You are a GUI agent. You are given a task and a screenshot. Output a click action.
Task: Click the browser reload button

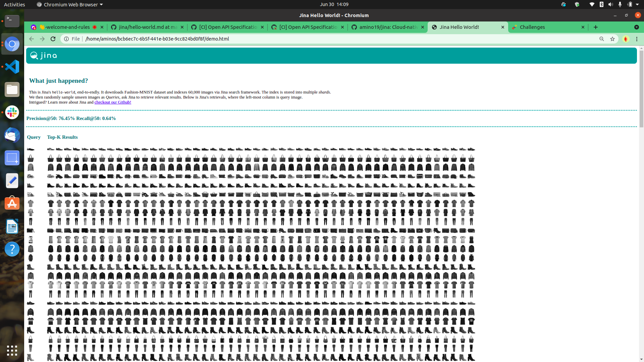coord(53,39)
